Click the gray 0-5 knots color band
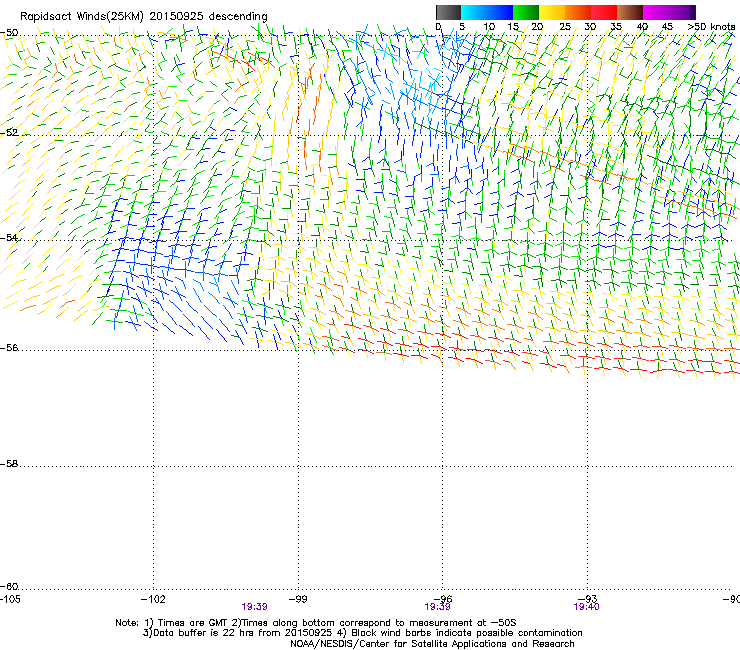The height and width of the screenshot is (650, 740). pos(448,12)
